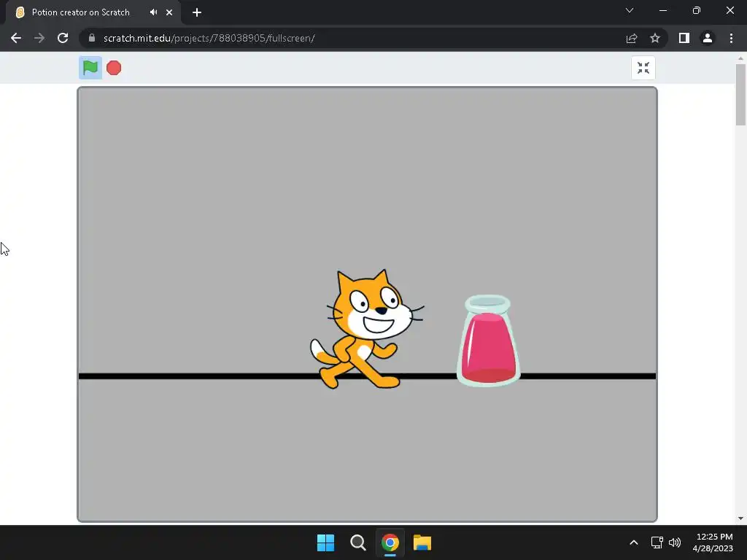Click the page vertical scrollbar thumb
Image resolution: width=747 pixels, height=560 pixels.
tap(740, 94)
